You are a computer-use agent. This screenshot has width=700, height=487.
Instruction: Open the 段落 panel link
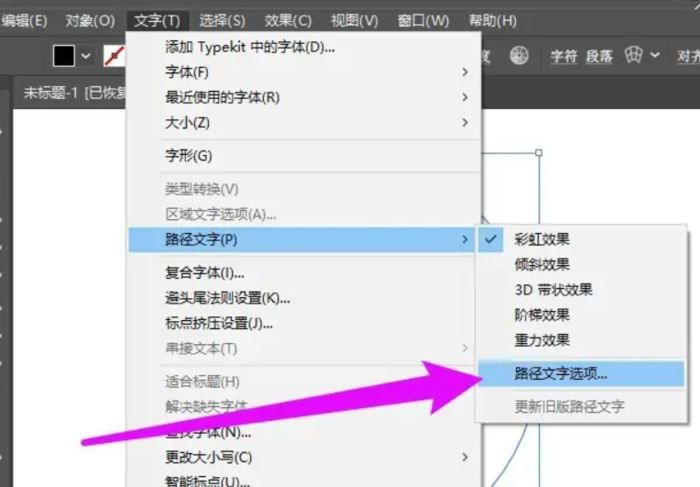(599, 56)
